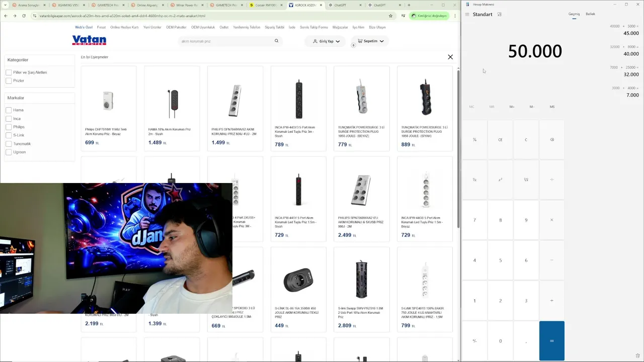Viewport: 644px width, 362px height.
Task: Expand the Giriş Yap dropdown
Action: point(326,41)
